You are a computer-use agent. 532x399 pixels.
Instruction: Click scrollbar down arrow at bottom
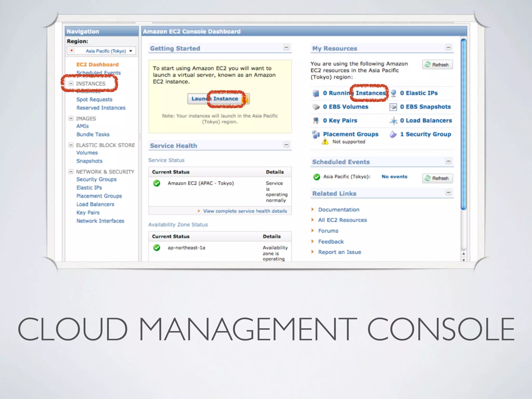(464, 260)
